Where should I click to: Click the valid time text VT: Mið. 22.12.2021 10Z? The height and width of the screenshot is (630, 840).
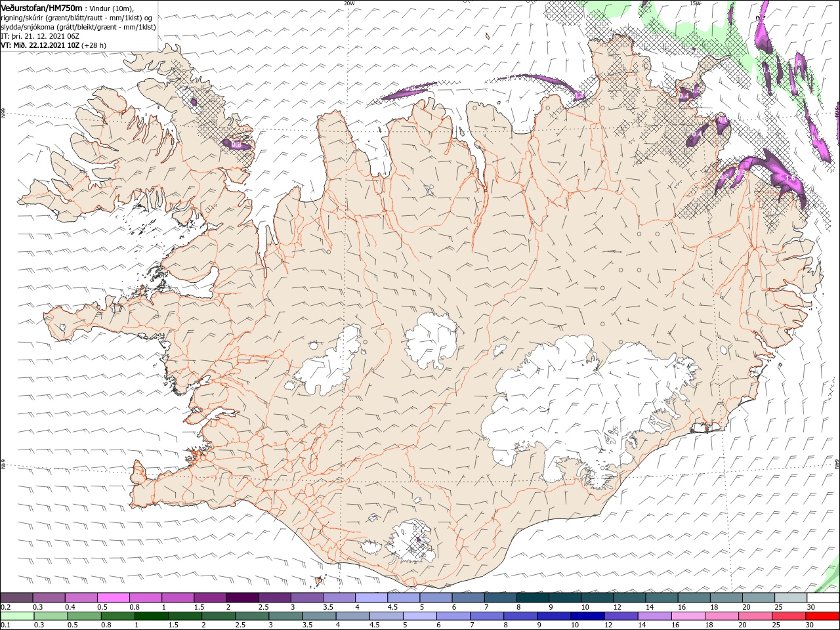pyautogui.click(x=41, y=45)
